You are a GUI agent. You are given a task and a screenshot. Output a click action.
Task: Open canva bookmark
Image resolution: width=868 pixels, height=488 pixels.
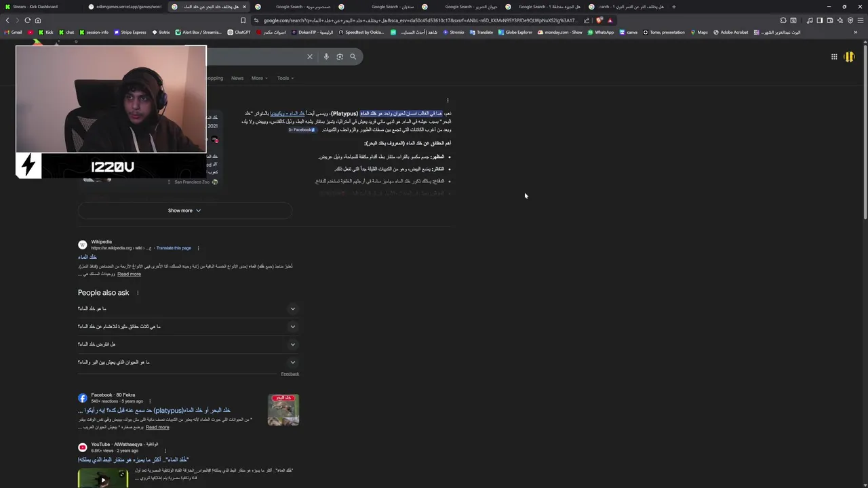point(628,32)
